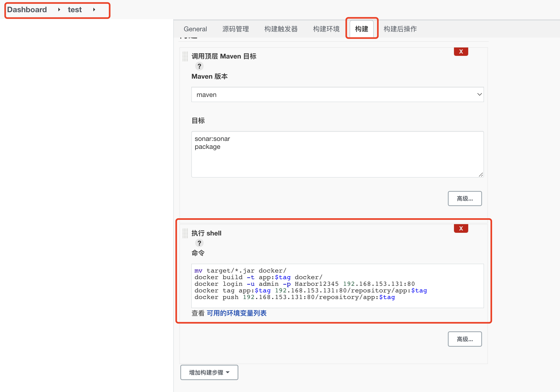Click into shell 命令 code editor
This screenshot has height=392, width=560.
point(337,286)
